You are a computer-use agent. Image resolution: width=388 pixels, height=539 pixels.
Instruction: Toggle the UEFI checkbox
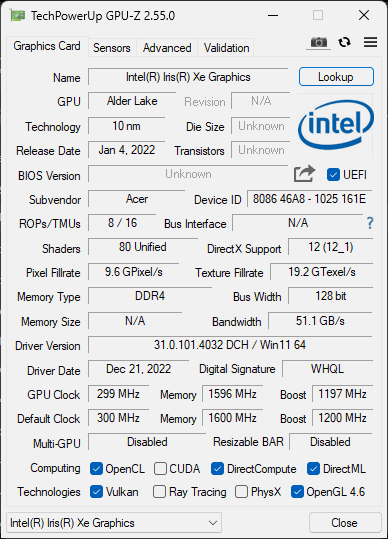pyautogui.click(x=333, y=175)
